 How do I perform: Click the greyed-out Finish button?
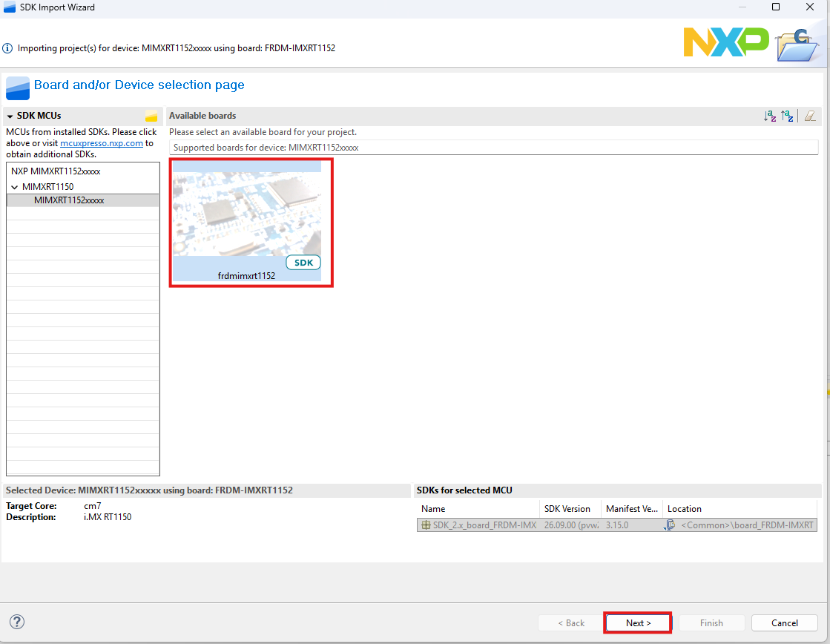pyautogui.click(x=711, y=622)
